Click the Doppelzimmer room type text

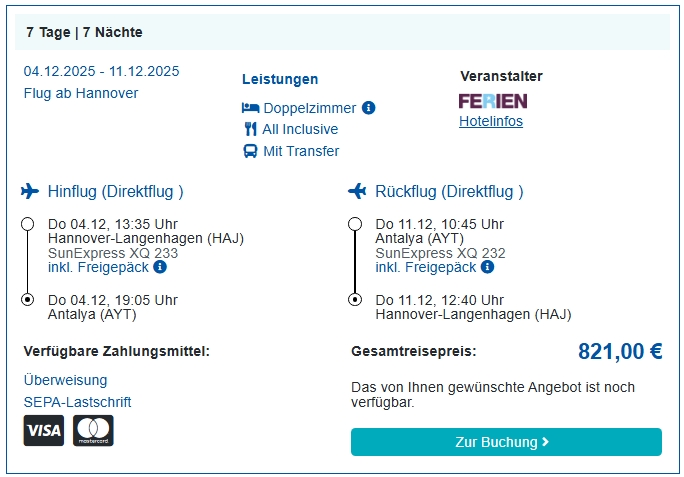click(x=309, y=107)
